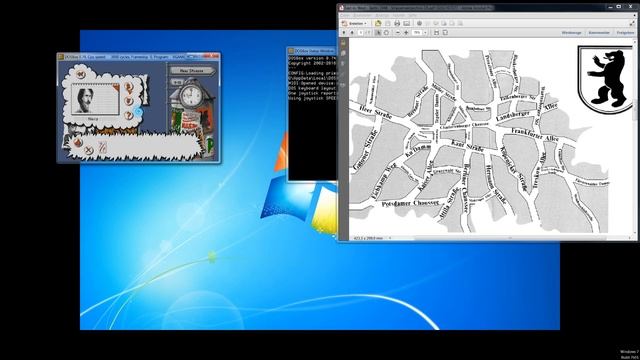Viewport: 640px width, 360px height.
Task: Click the print icon in Adobe Reader
Action: point(397,24)
